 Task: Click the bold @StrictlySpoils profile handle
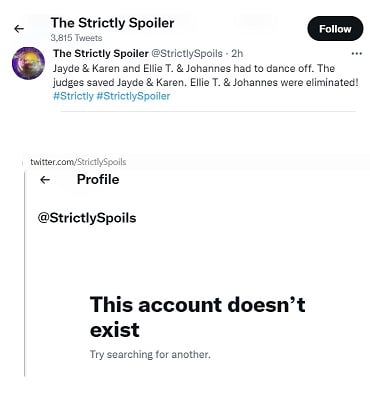87,218
